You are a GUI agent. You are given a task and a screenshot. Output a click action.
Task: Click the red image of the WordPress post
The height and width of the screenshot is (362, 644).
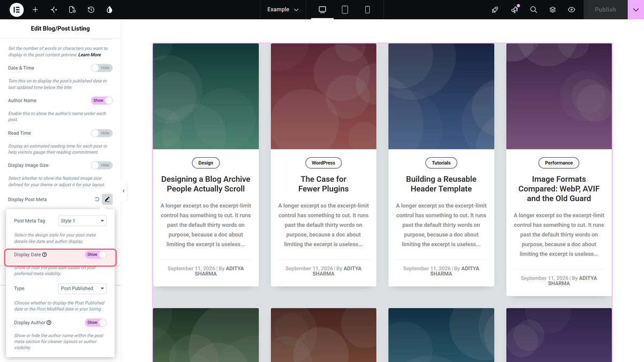coord(324,97)
